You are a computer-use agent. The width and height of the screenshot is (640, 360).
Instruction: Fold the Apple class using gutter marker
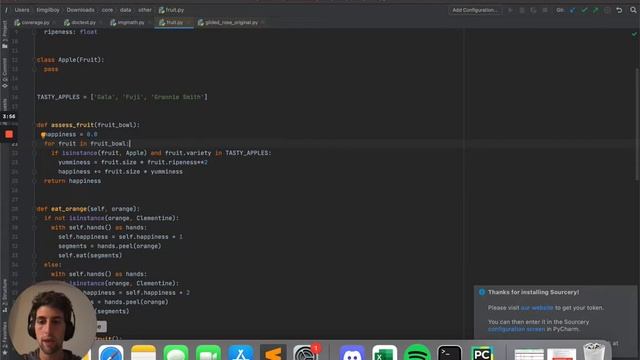(34, 60)
